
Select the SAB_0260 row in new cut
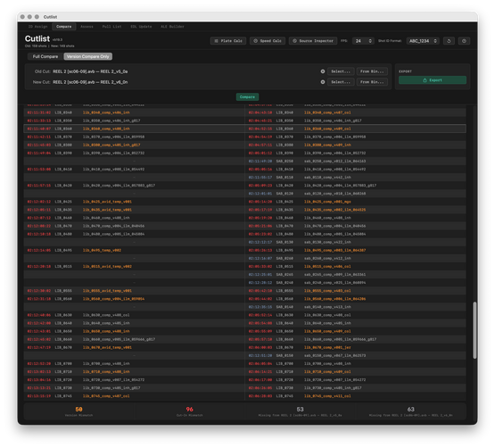(355, 258)
